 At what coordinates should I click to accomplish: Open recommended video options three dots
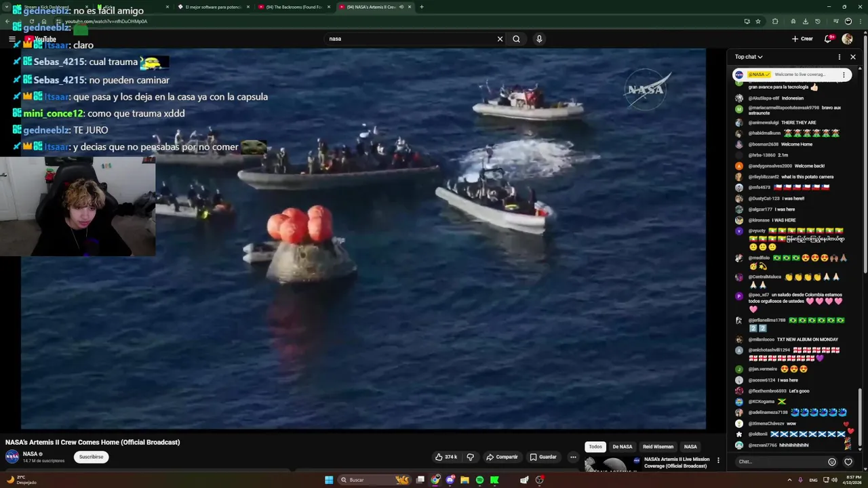coord(718,460)
